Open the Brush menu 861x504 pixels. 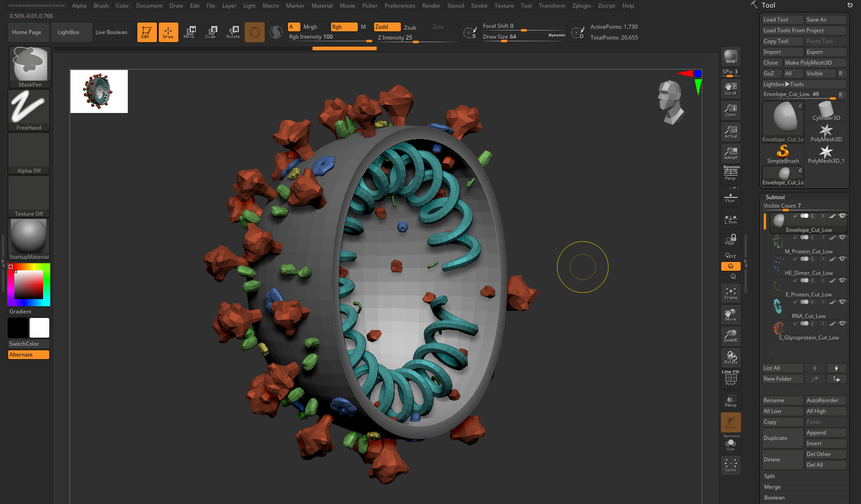point(101,6)
